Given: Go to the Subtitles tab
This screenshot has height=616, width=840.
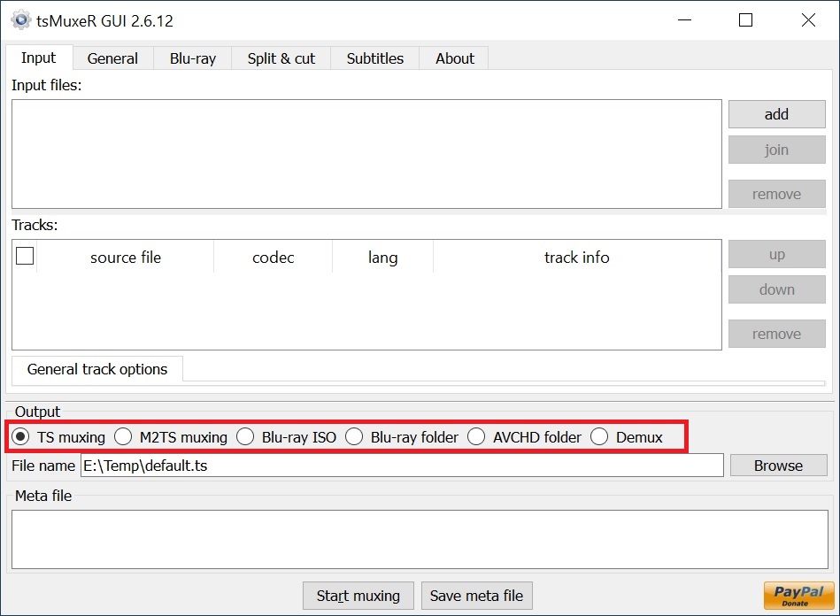Looking at the screenshot, I should (374, 58).
